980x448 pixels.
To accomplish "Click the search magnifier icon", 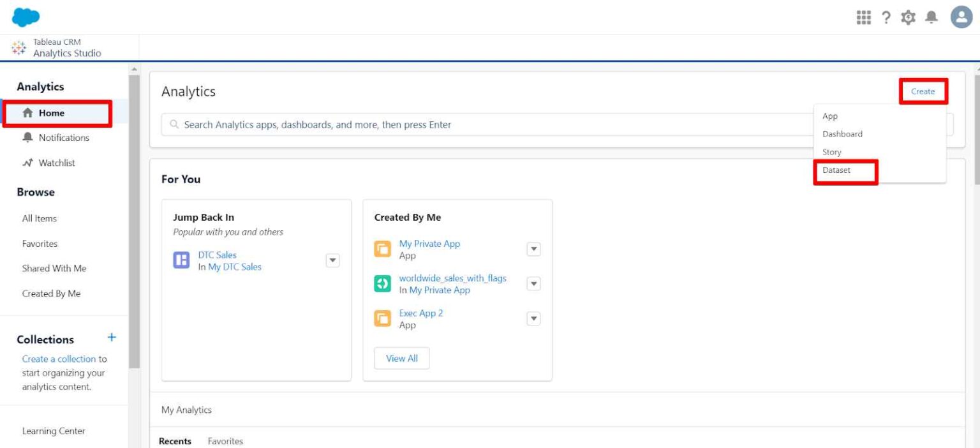I will point(175,125).
